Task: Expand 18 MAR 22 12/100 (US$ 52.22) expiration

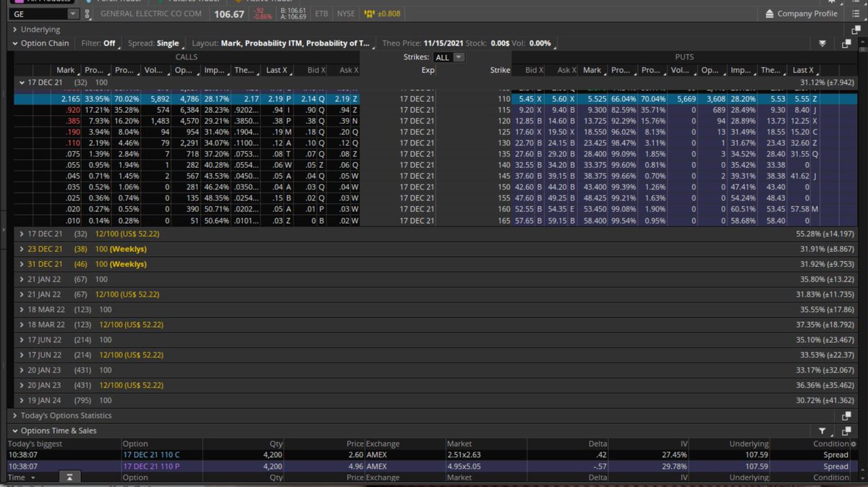Action: coord(22,325)
